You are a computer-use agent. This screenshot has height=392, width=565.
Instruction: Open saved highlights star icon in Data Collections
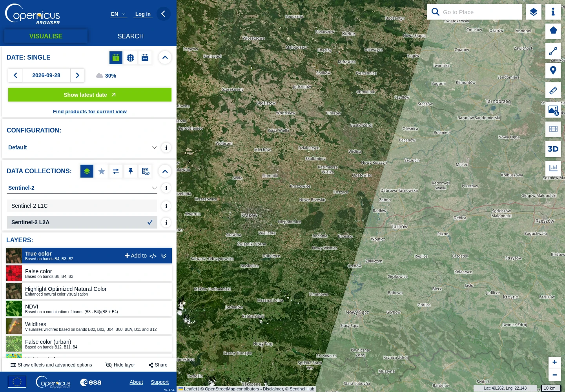pos(102,171)
